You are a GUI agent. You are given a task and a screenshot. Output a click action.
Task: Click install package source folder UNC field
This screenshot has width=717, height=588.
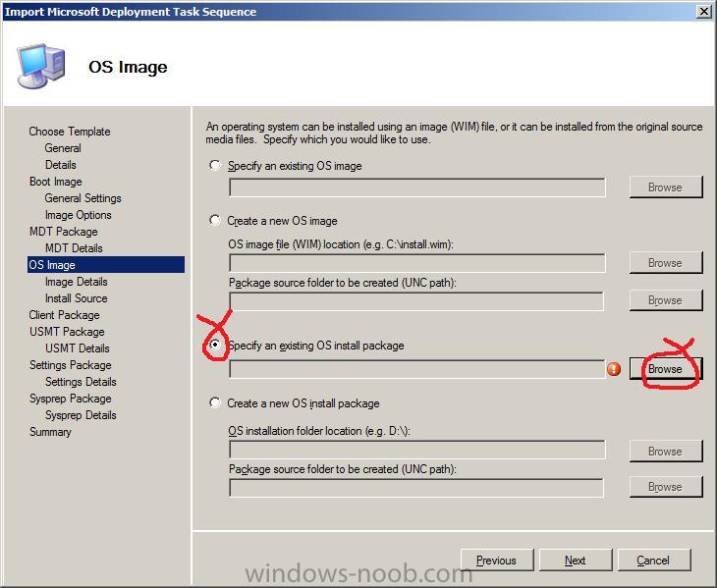(x=416, y=488)
